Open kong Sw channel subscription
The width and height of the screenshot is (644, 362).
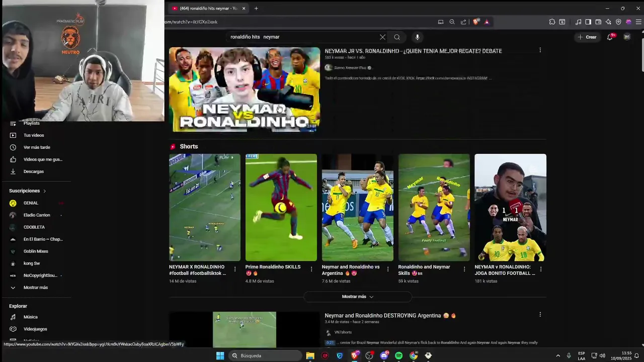coord(31,263)
